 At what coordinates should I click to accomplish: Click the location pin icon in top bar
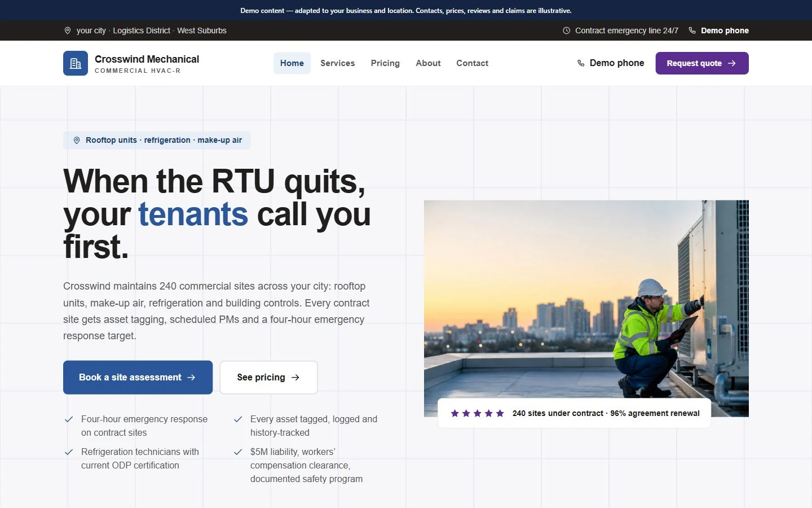tap(68, 30)
